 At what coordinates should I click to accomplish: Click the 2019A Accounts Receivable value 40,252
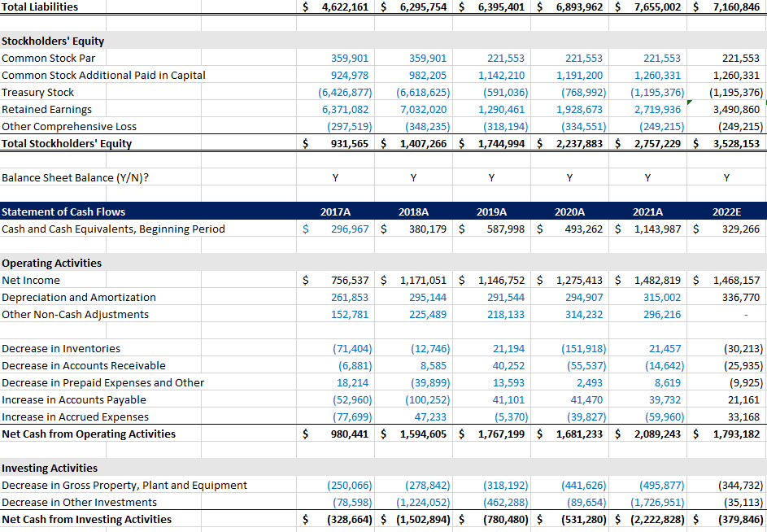click(x=508, y=365)
